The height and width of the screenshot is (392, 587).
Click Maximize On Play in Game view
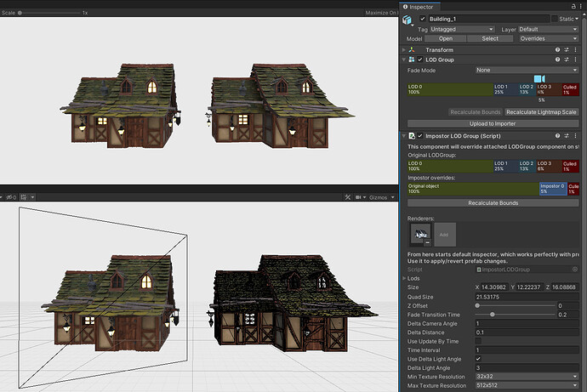click(381, 13)
